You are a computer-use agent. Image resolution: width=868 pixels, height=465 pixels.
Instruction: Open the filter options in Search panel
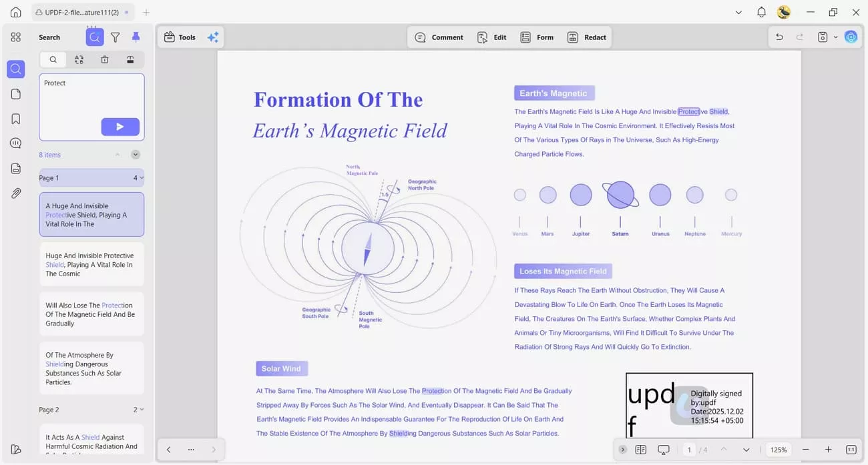click(115, 37)
